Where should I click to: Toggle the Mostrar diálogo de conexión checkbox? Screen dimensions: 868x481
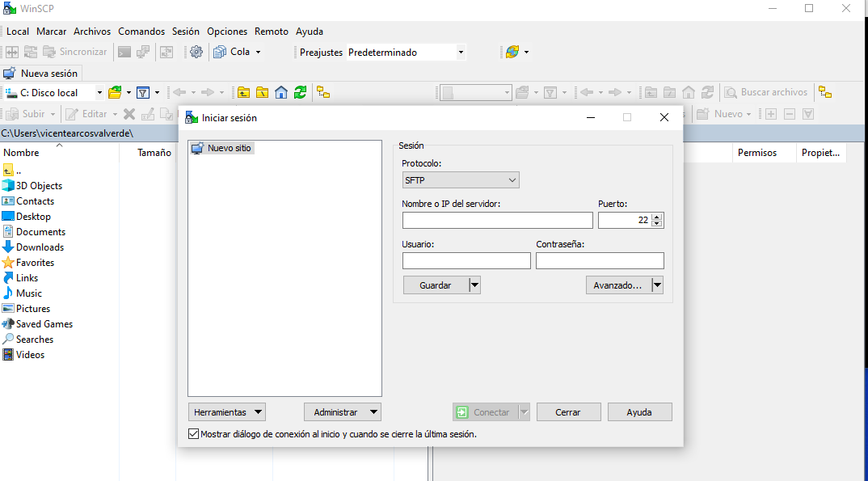click(x=193, y=434)
